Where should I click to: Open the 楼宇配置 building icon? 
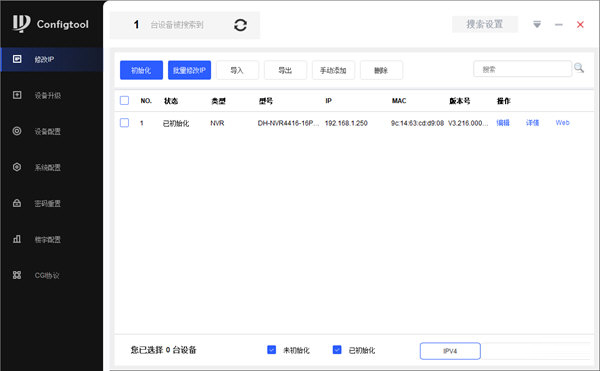[17, 239]
